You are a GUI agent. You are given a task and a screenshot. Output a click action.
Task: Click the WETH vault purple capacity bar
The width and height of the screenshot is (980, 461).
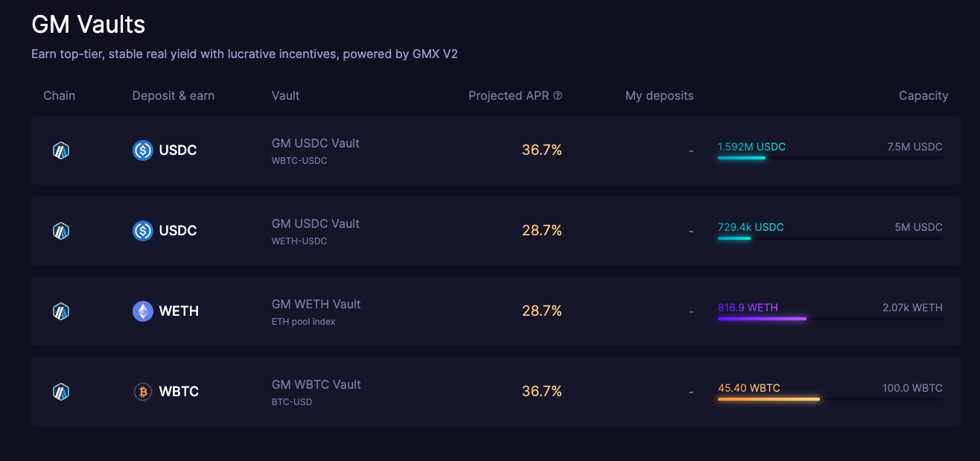click(761, 318)
